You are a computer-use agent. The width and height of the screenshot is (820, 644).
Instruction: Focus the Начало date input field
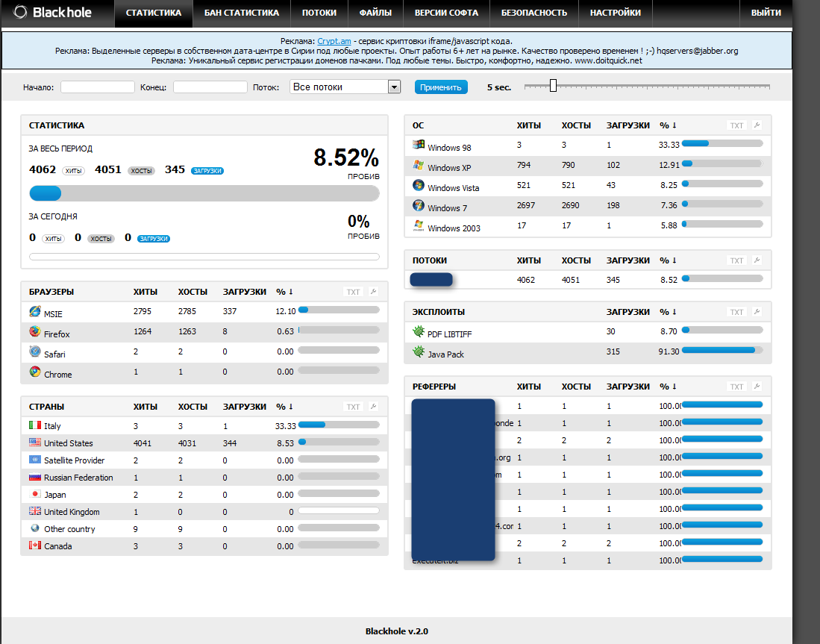[x=98, y=87]
